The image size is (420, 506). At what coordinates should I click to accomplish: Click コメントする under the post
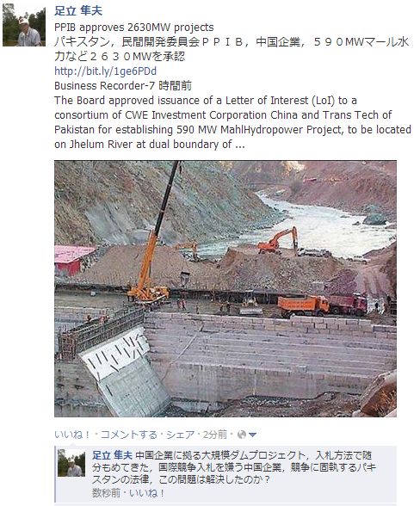point(129,435)
